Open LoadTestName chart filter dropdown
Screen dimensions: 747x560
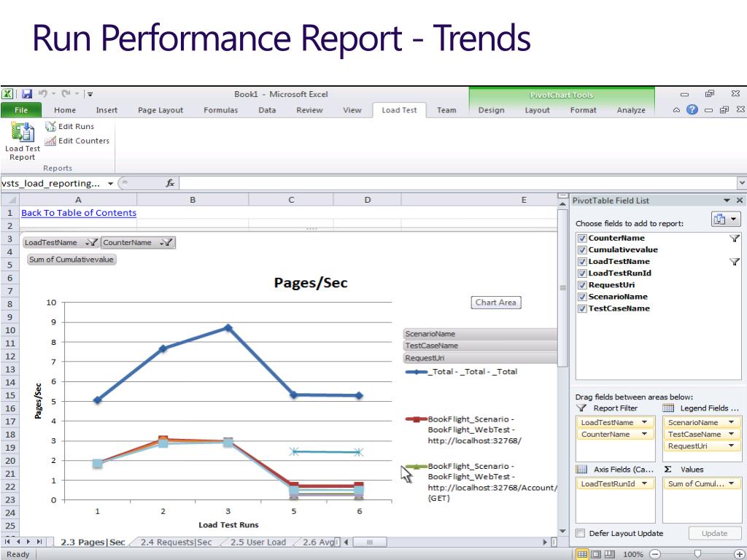click(91, 243)
